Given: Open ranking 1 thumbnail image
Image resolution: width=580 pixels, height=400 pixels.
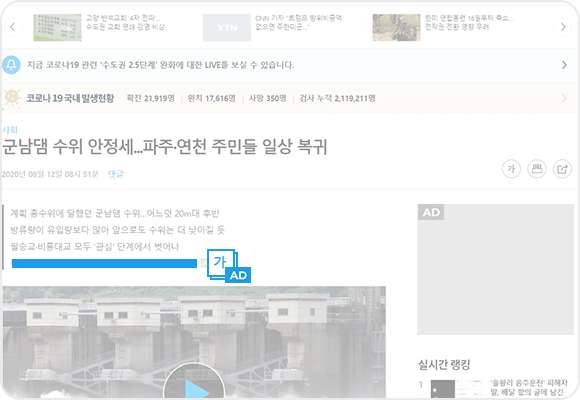Looking at the screenshot, I should point(457,389).
